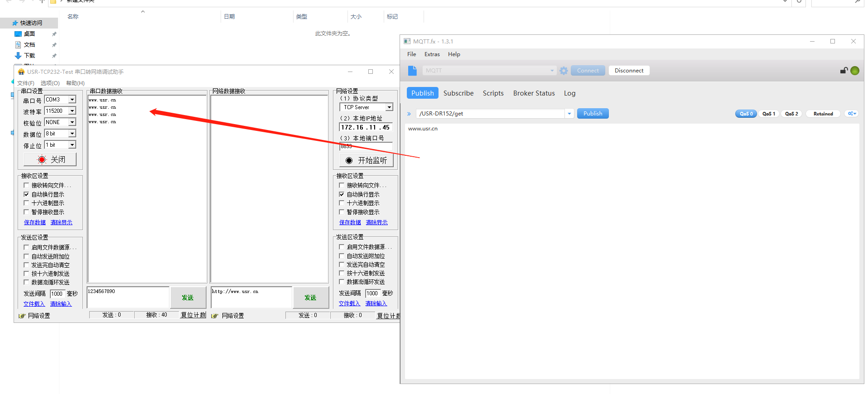
Task: Open the TCP Server protocol type dropdown
Action: pos(389,107)
